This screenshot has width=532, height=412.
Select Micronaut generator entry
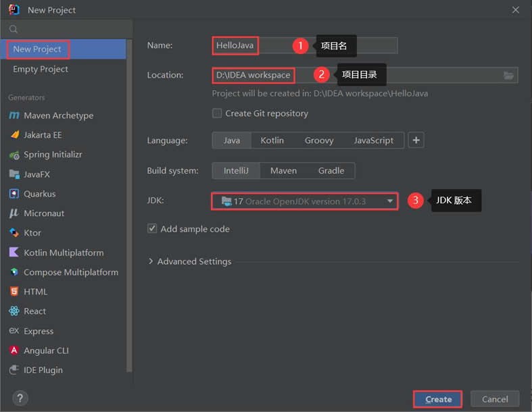pyautogui.click(x=63, y=213)
